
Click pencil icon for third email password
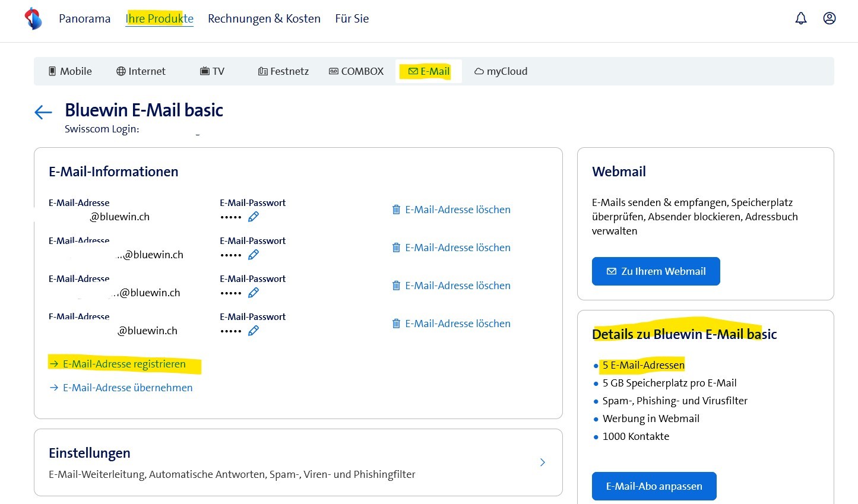(x=254, y=293)
